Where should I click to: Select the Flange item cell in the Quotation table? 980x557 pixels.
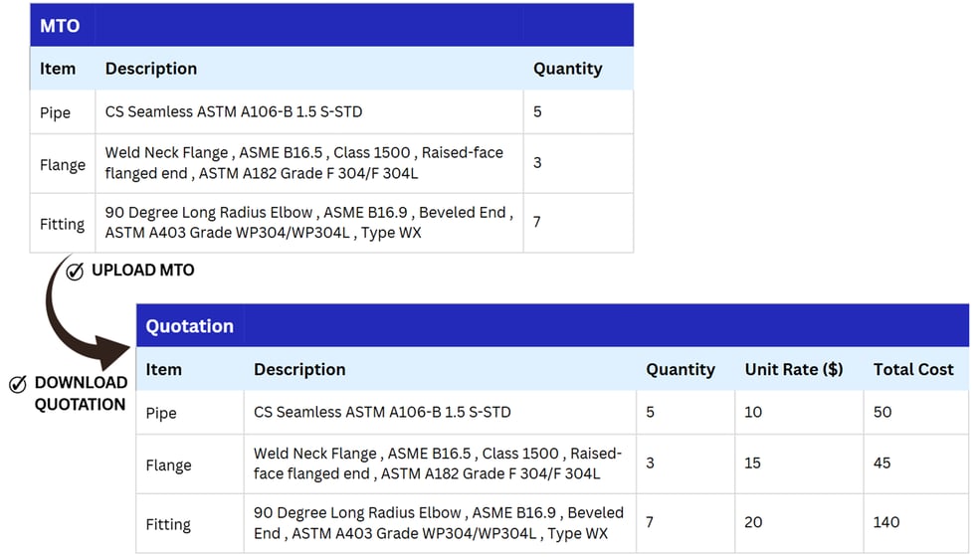click(x=190, y=464)
